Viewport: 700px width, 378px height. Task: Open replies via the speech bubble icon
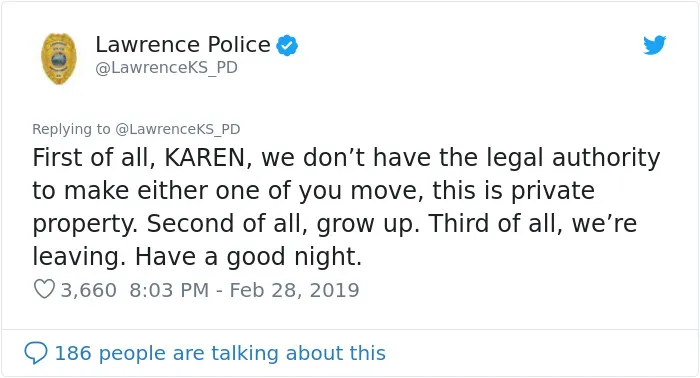click(36, 353)
